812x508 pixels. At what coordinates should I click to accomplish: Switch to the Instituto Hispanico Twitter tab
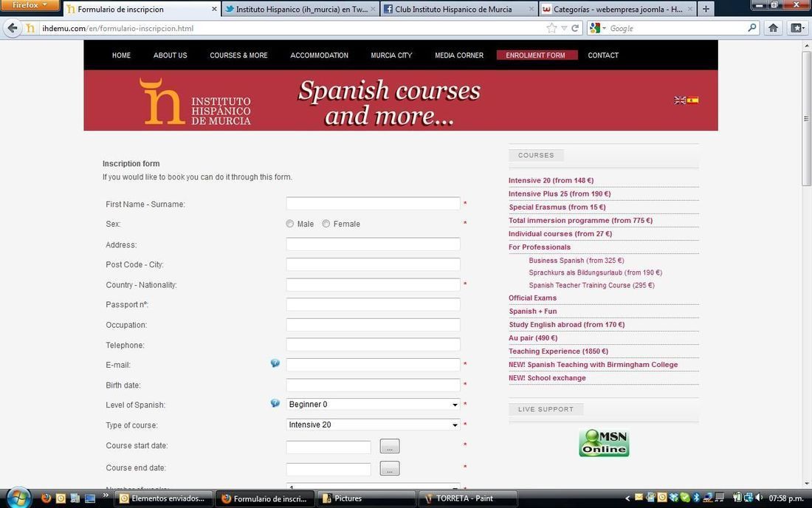pyautogui.click(x=301, y=9)
